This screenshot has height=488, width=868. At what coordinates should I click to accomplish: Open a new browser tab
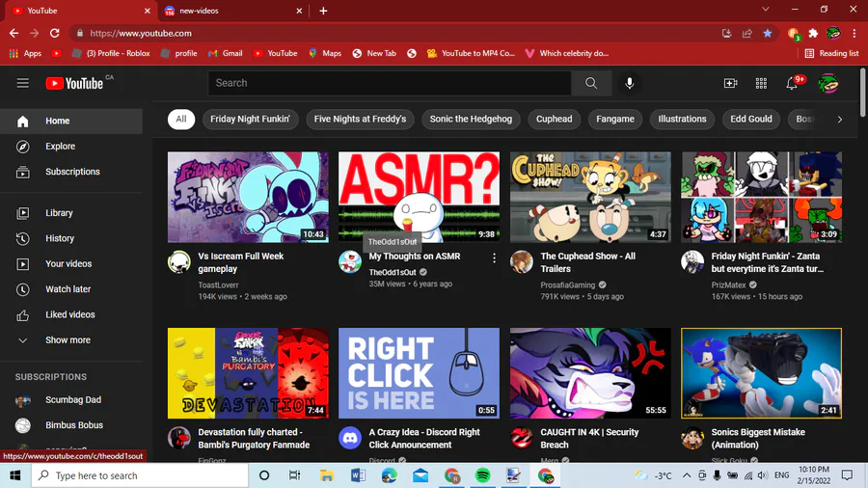(x=323, y=11)
